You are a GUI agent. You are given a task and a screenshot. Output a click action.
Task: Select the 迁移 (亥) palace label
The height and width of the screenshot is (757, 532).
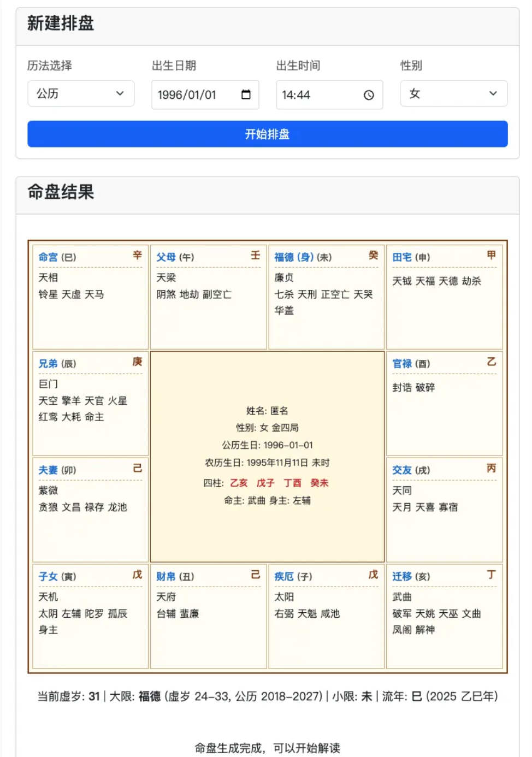point(411,576)
